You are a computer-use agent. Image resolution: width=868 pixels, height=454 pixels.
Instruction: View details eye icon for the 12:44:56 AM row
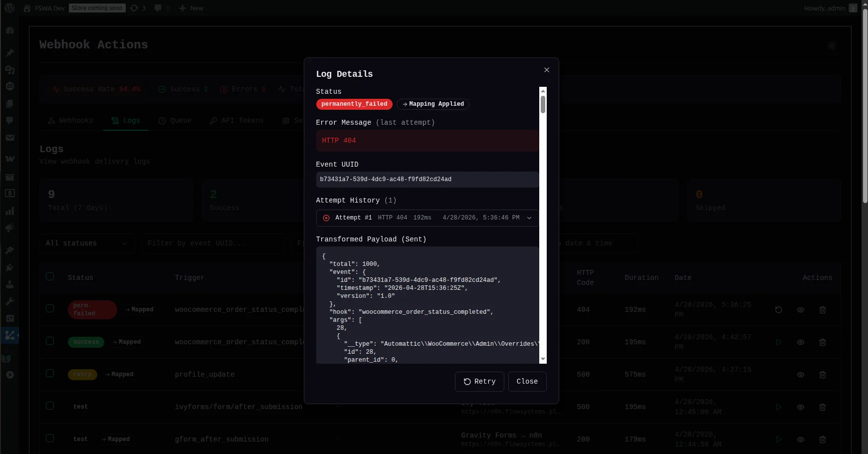801,440
